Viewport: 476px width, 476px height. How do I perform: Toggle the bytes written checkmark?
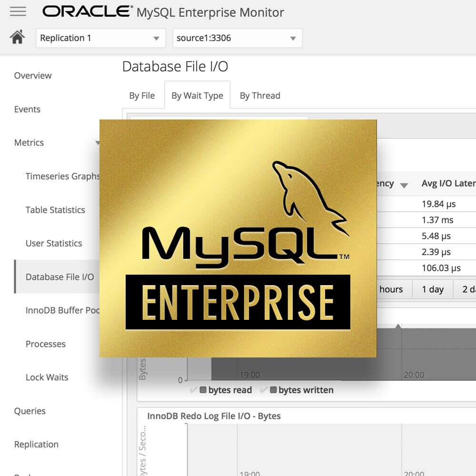tap(264, 390)
